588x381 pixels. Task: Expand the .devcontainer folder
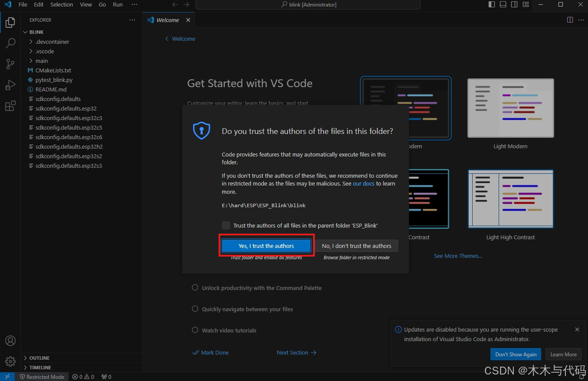coord(82,42)
